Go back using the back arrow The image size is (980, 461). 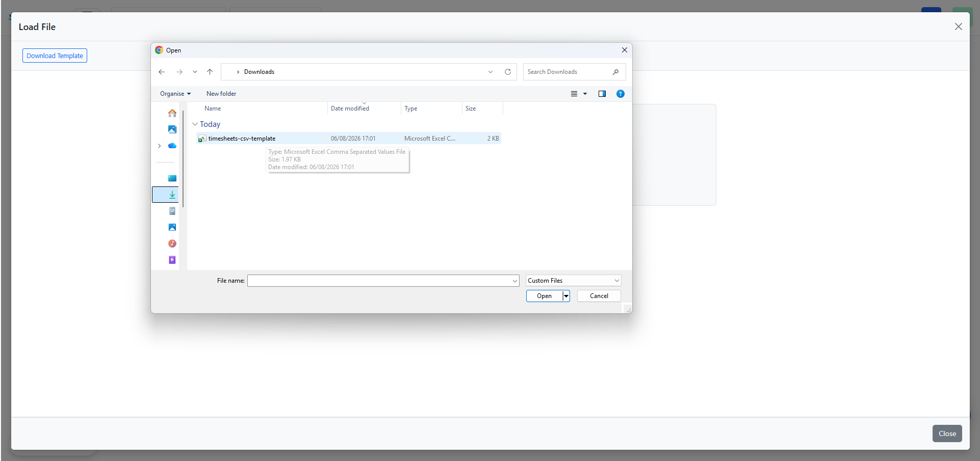(162, 72)
